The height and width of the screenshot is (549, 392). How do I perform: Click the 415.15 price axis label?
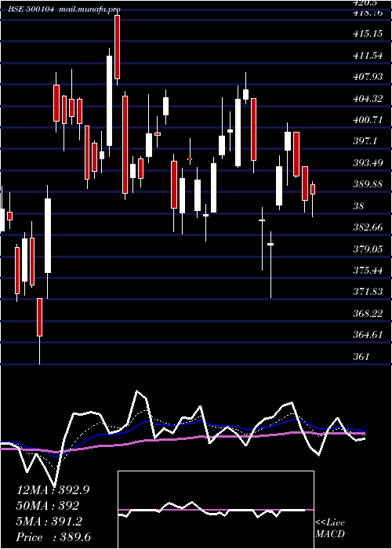[x=368, y=34]
